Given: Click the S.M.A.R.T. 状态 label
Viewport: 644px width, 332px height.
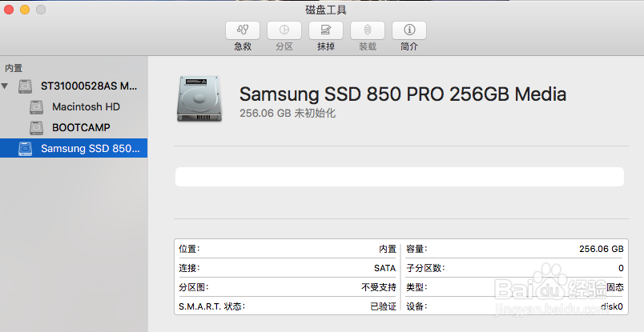Looking at the screenshot, I should coord(211,306).
